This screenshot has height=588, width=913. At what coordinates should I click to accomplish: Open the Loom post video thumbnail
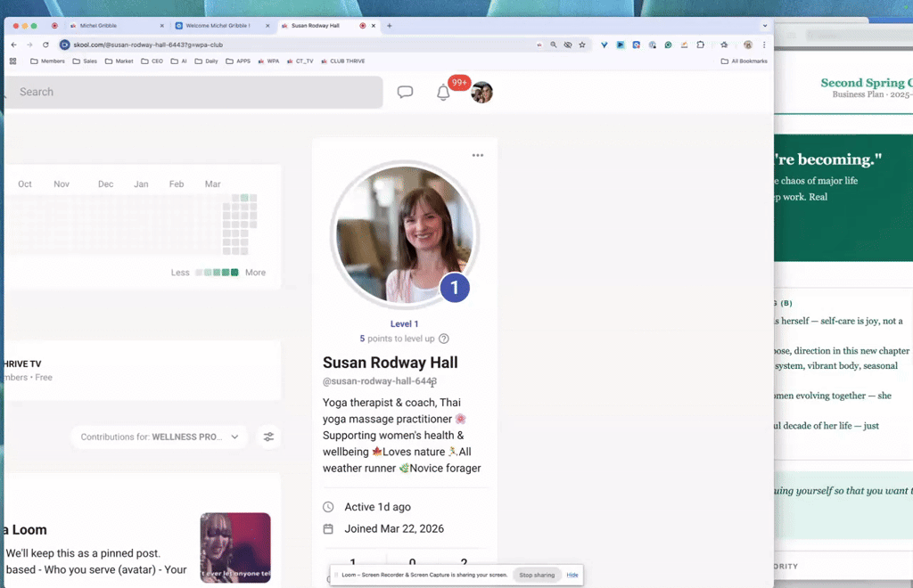coord(235,548)
